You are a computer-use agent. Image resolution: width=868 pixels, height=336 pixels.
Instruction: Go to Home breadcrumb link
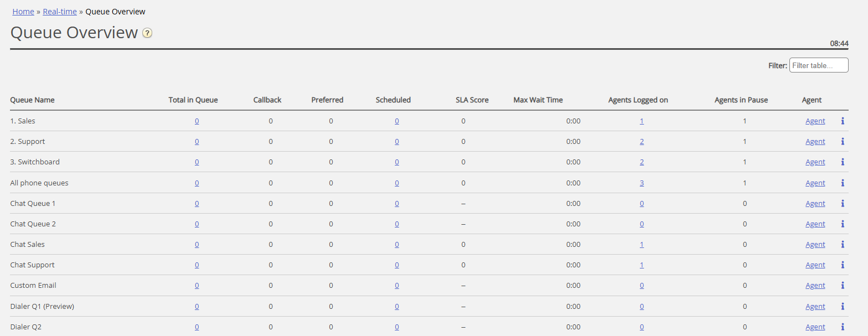(x=23, y=12)
